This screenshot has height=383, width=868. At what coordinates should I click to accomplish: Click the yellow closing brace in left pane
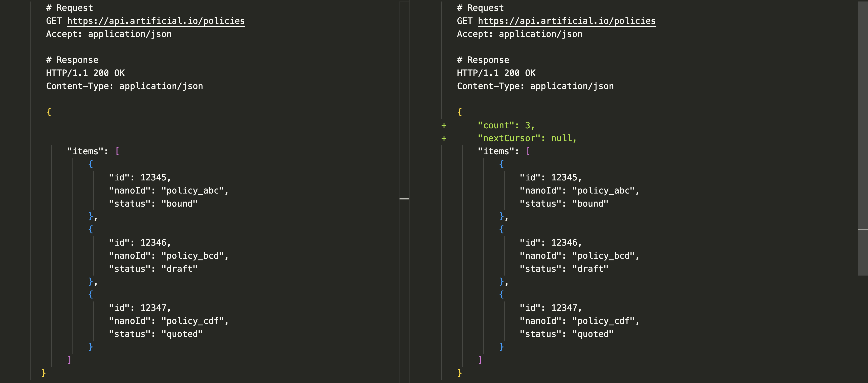[44, 373]
